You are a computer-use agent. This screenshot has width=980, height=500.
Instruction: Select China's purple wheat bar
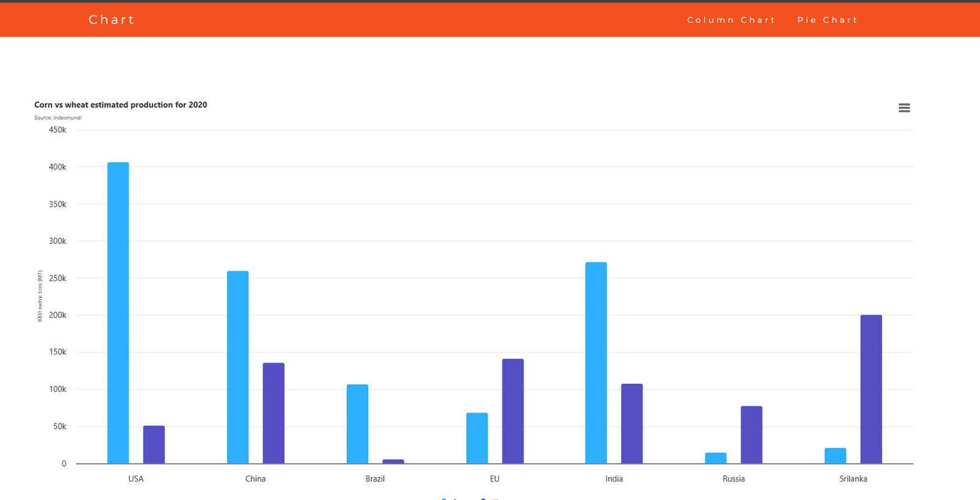tap(274, 413)
